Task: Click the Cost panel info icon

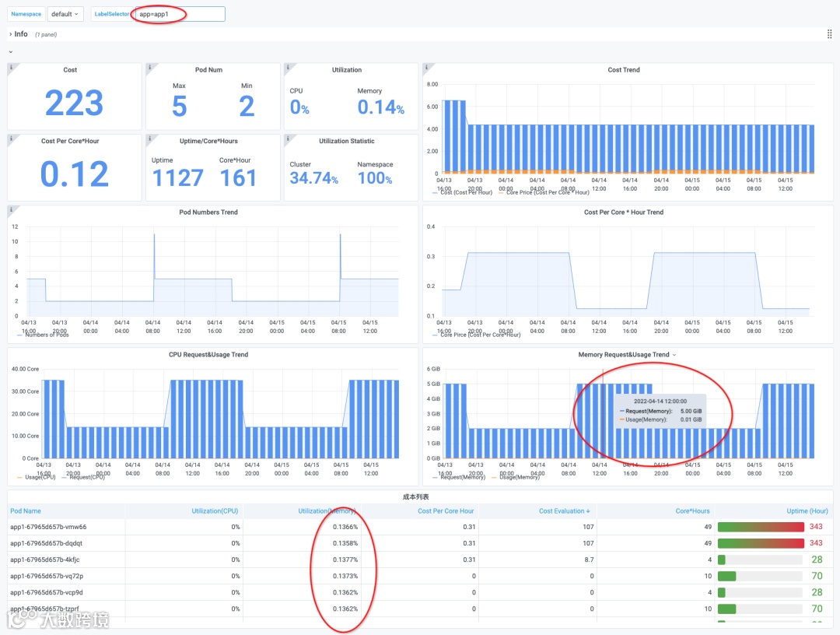Action: [11, 67]
